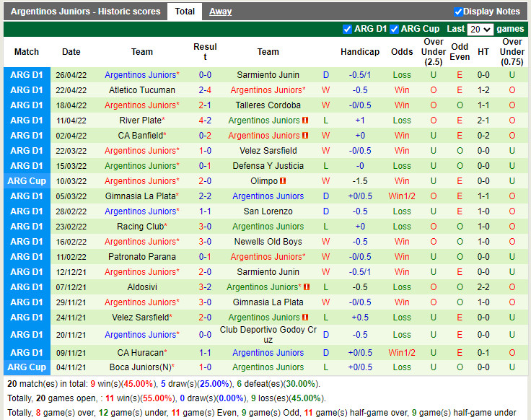Open the Gimnasia La Plata link on 05/03/22
Image resolution: width=531 pixels, height=420 pixels.
pyautogui.click(x=140, y=196)
